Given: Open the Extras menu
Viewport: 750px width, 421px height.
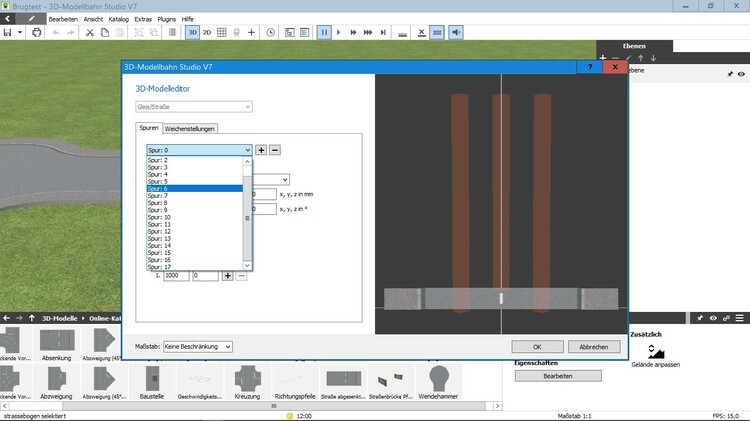Looking at the screenshot, I should [x=143, y=19].
